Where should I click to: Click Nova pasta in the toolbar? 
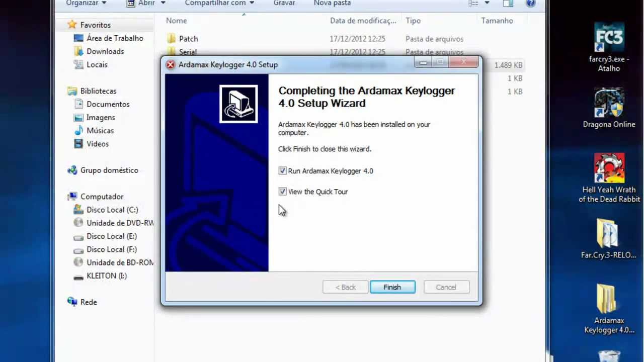coord(332,3)
